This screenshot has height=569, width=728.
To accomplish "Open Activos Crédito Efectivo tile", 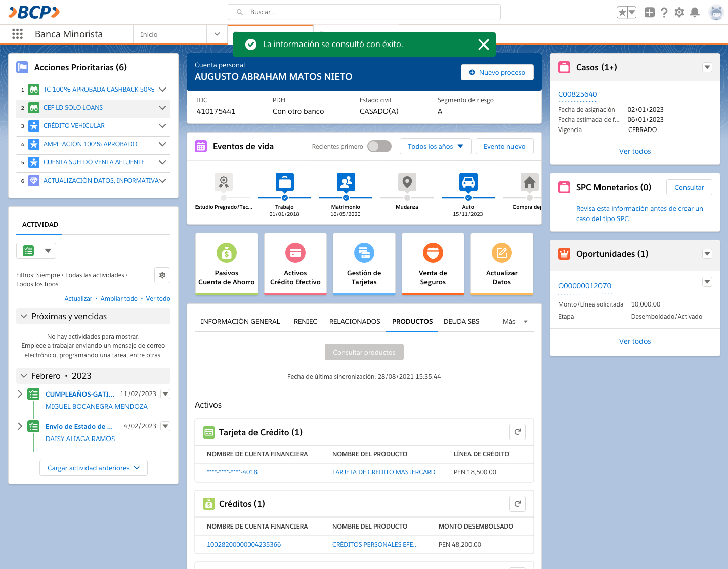I will (295, 264).
